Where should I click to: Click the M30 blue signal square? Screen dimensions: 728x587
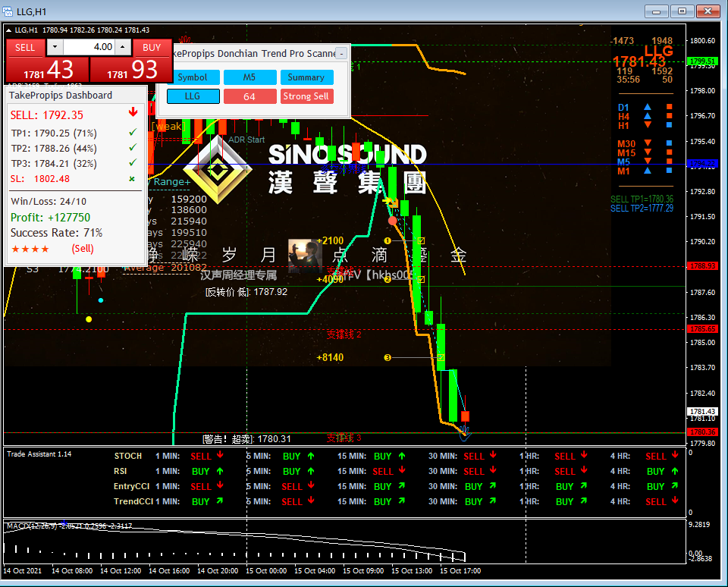pyautogui.click(x=670, y=143)
